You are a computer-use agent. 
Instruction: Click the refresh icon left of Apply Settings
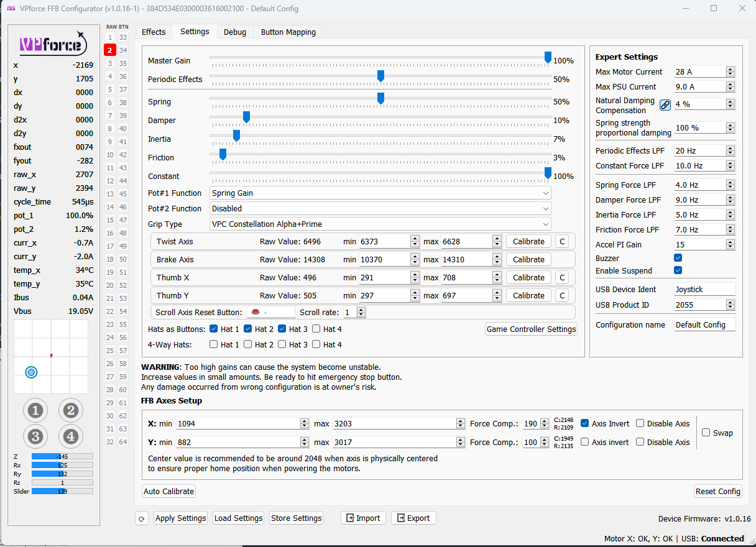(142, 518)
